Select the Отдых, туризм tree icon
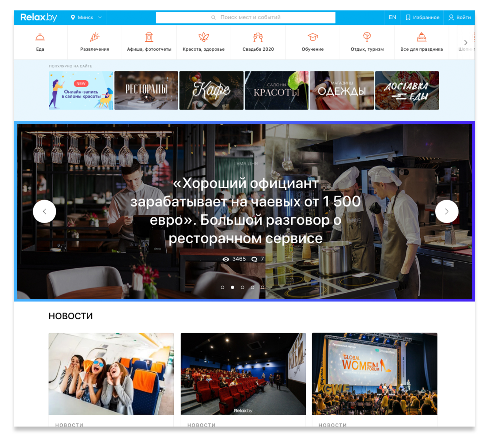Image resolution: width=488 pixels, height=448 pixels. point(367,37)
